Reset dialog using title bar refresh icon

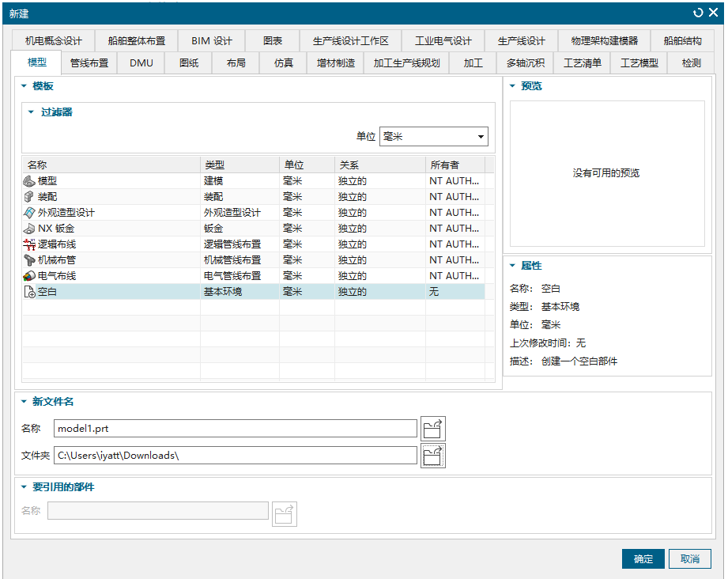(698, 13)
